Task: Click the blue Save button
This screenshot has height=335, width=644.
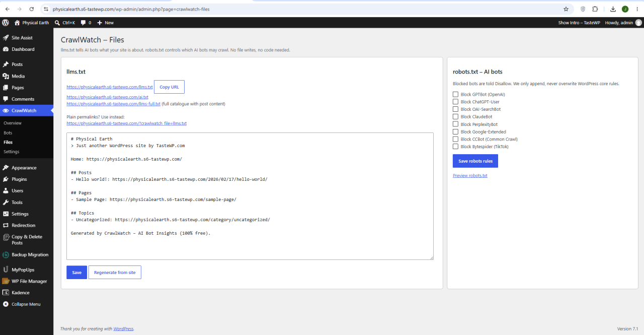Action: click(x=76, y=273)
